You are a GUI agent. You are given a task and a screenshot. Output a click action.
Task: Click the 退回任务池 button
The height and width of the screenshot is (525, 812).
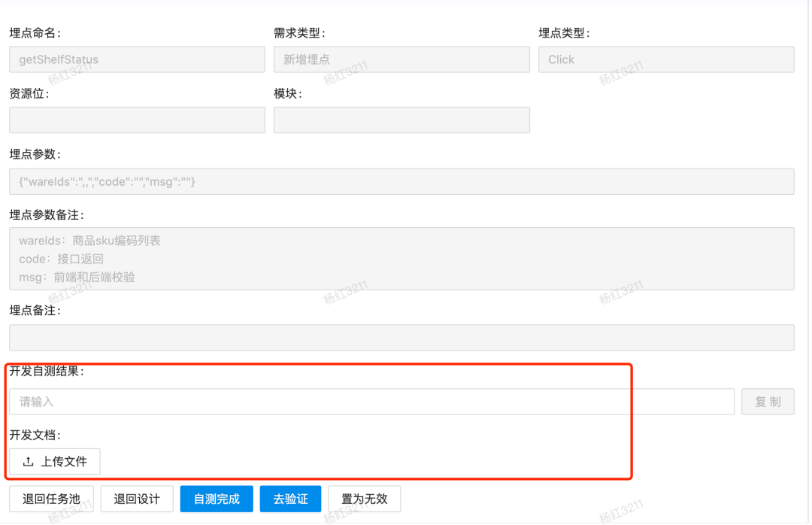coord(51,499)
